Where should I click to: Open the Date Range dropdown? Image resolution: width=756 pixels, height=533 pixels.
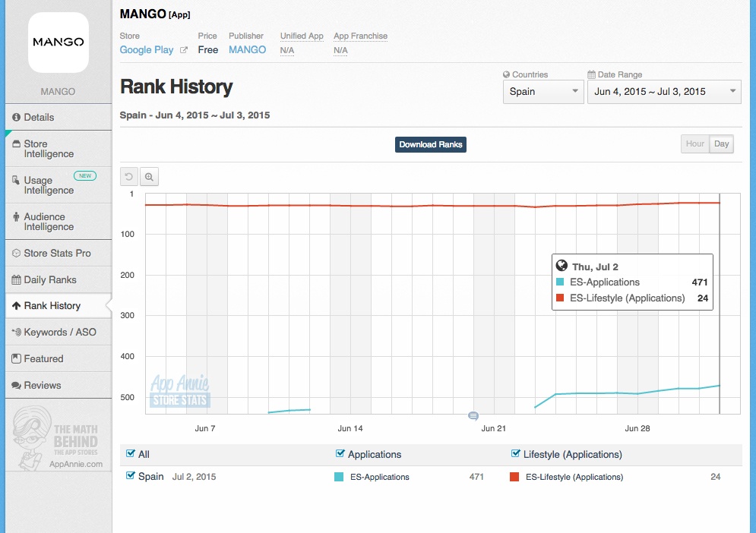pos(664,92)
